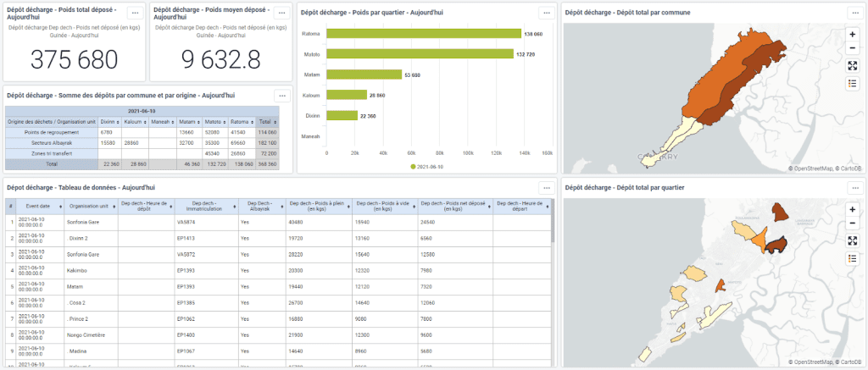Sort data table by Event date column
The image size is (868, 370).
pyautogui.click(x=38, y=206)
